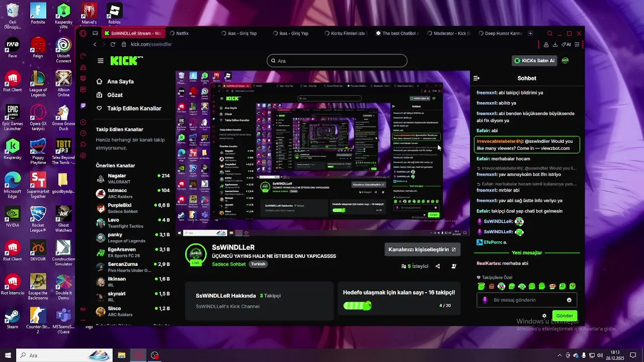
Task: Open emoji picker in chat input
Action: (x=569, y=300)
